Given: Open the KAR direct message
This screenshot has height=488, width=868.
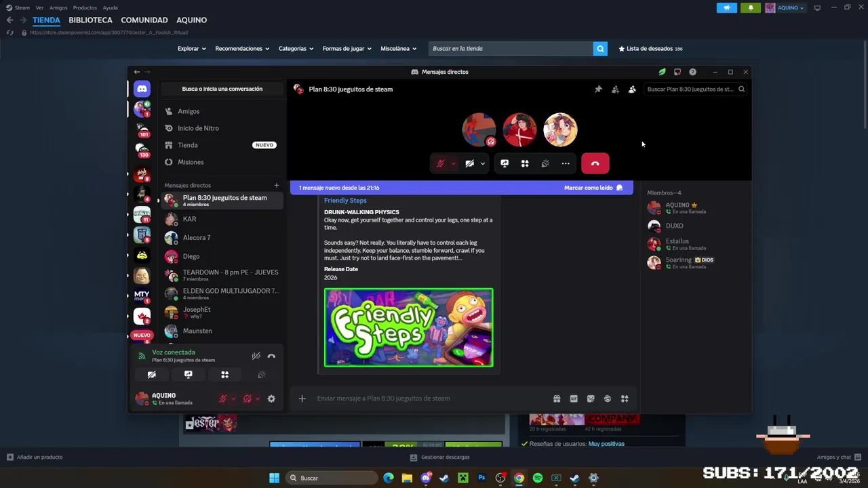Looking at the screenshot, I should 222,219.
